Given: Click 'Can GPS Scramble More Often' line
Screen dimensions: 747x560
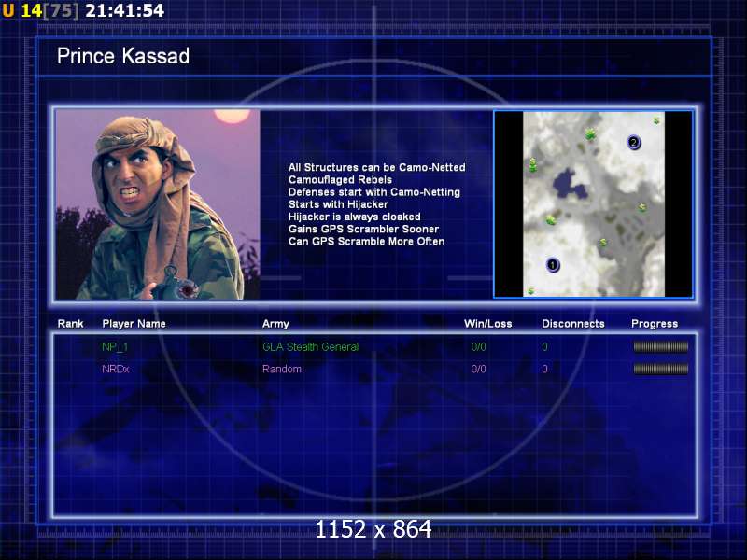Looking at the screenshot, I should (366, 242).
